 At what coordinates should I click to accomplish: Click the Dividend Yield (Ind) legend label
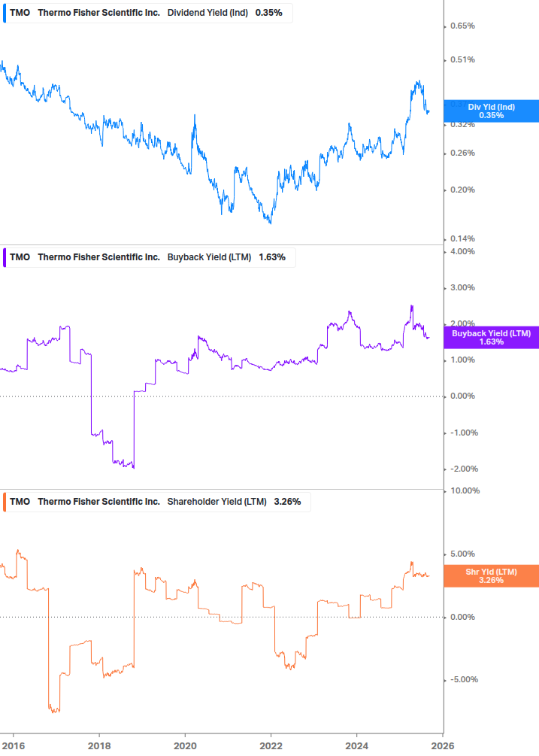(207, 13)
